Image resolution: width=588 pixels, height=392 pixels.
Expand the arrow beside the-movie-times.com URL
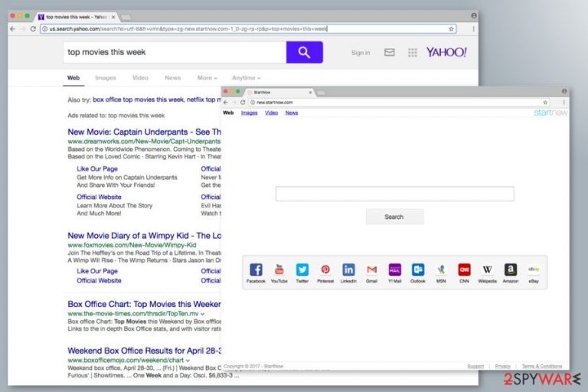click(x=202, y=314)
